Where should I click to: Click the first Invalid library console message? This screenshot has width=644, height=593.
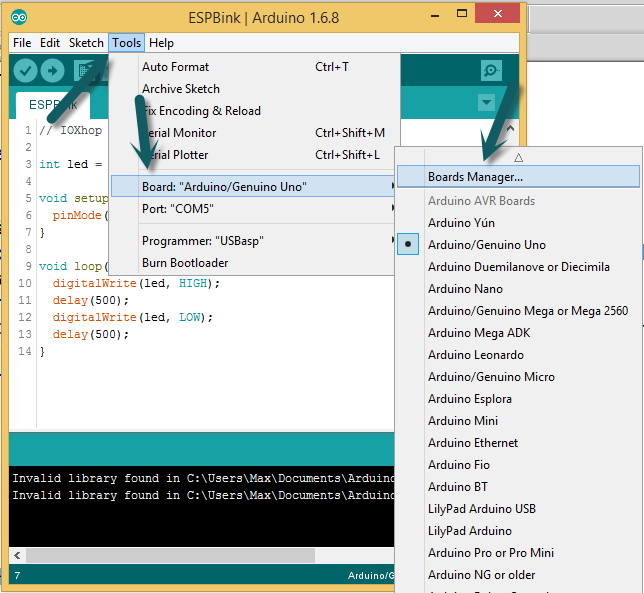click(x=203, y=478)
